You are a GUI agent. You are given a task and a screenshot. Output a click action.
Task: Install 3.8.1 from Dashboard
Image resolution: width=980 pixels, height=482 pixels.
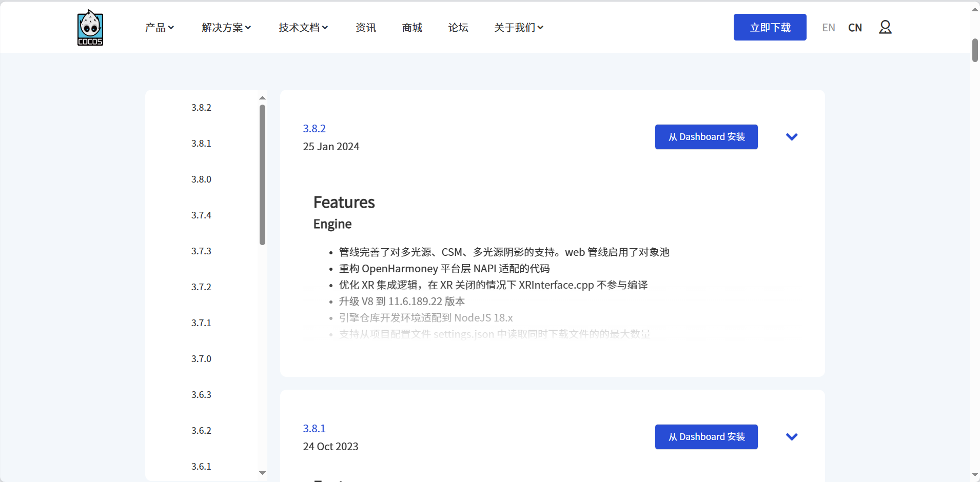click(707, 437)
